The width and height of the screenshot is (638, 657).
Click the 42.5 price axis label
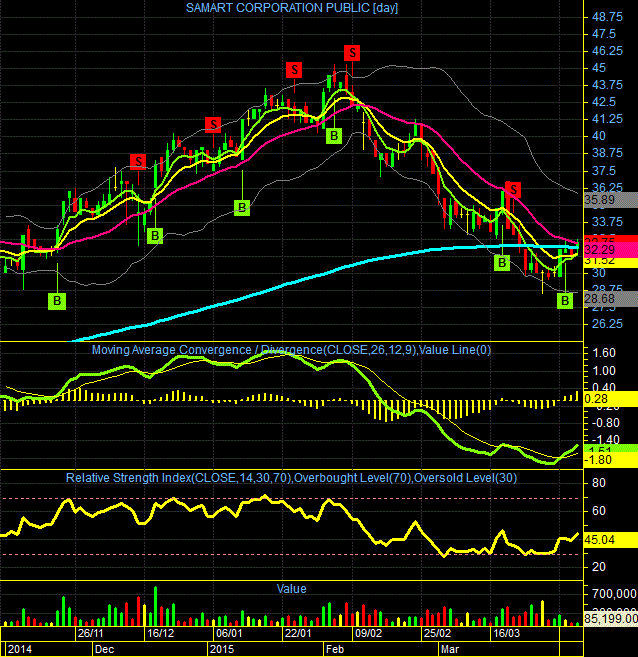(604, 102)
